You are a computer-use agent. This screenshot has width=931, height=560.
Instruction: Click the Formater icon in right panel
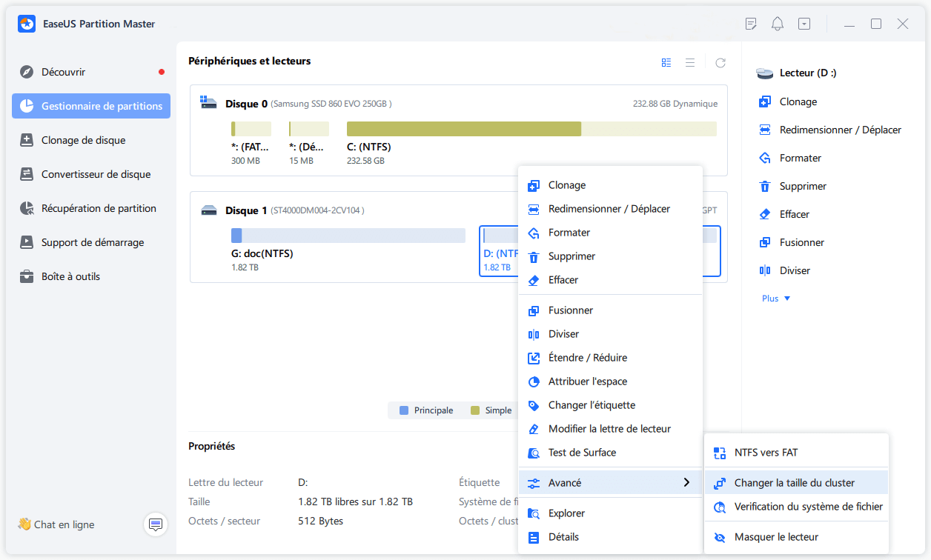pos(765,158)
